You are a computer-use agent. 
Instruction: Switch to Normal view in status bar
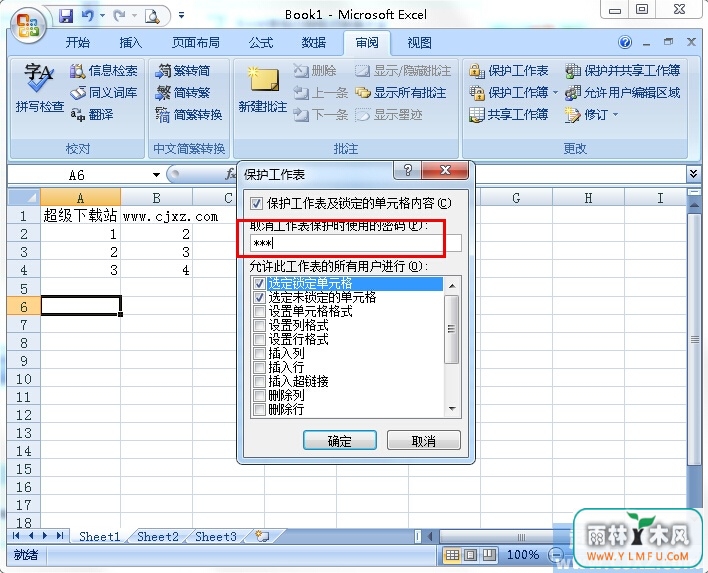click(452, 555)
